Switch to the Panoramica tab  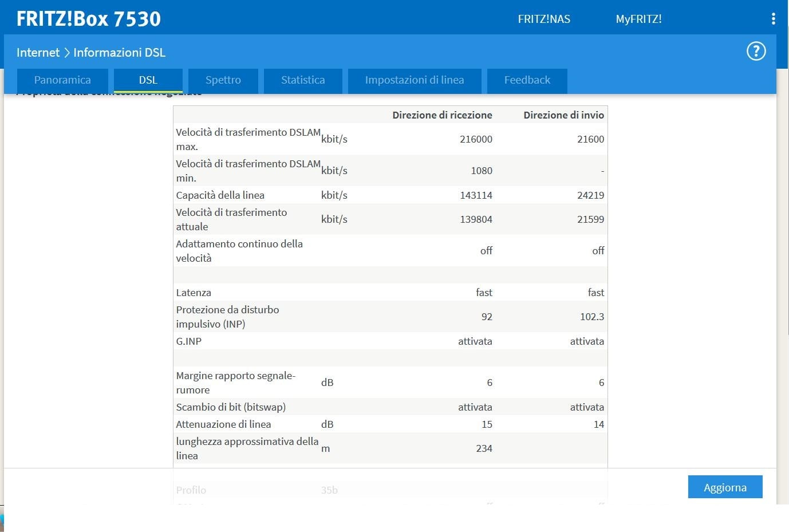pos(62,80)
